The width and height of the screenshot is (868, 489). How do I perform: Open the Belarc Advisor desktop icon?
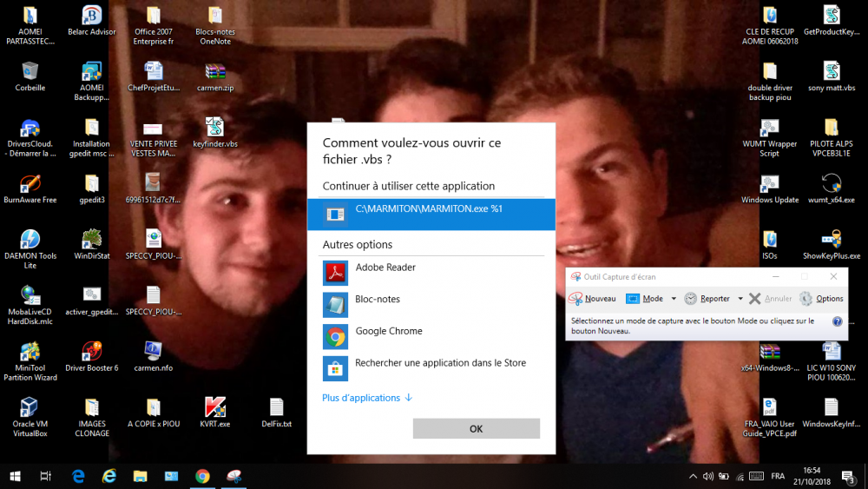coord(91,22)
